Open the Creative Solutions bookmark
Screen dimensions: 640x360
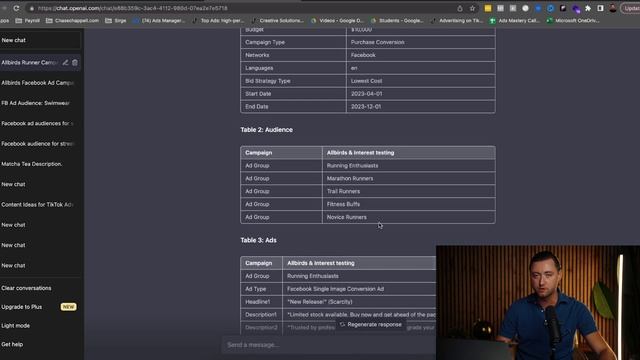pyautogui.click(x=278, y=20)
